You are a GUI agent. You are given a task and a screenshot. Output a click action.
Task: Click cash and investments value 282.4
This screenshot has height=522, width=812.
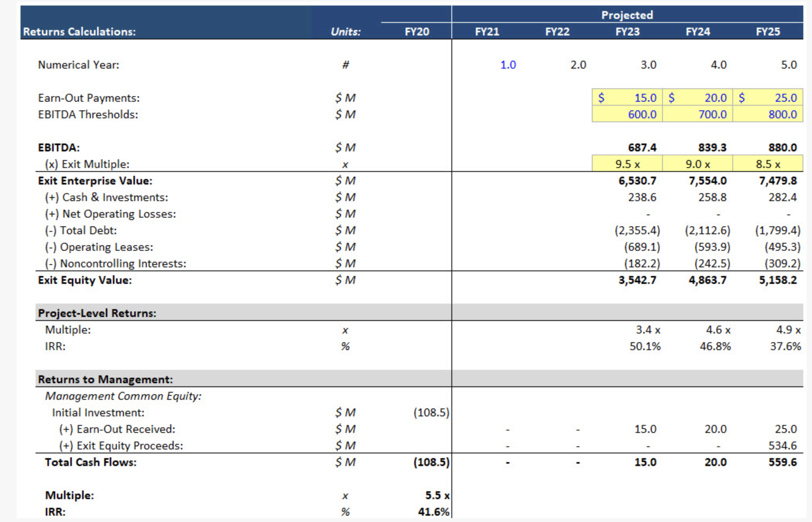coord(782,197)
